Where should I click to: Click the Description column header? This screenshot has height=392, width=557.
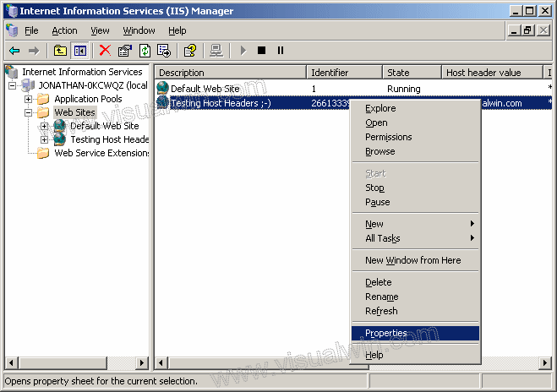click(228, 73)
